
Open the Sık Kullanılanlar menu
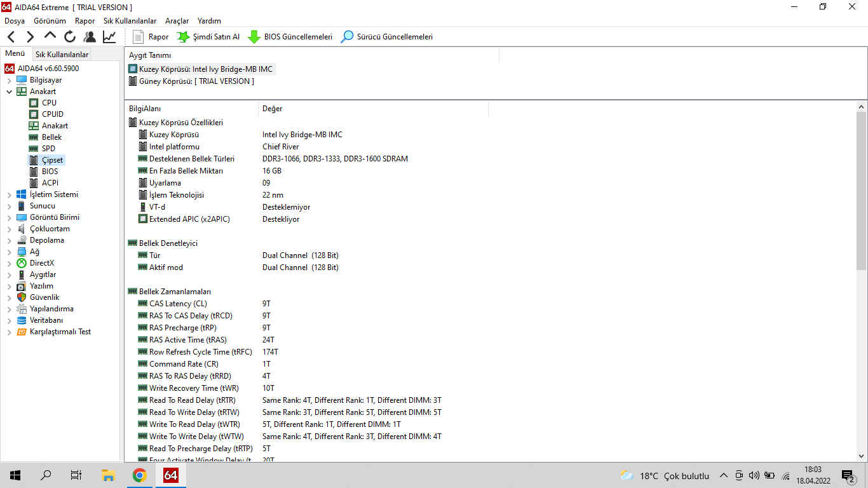click(x=130, y=21)
